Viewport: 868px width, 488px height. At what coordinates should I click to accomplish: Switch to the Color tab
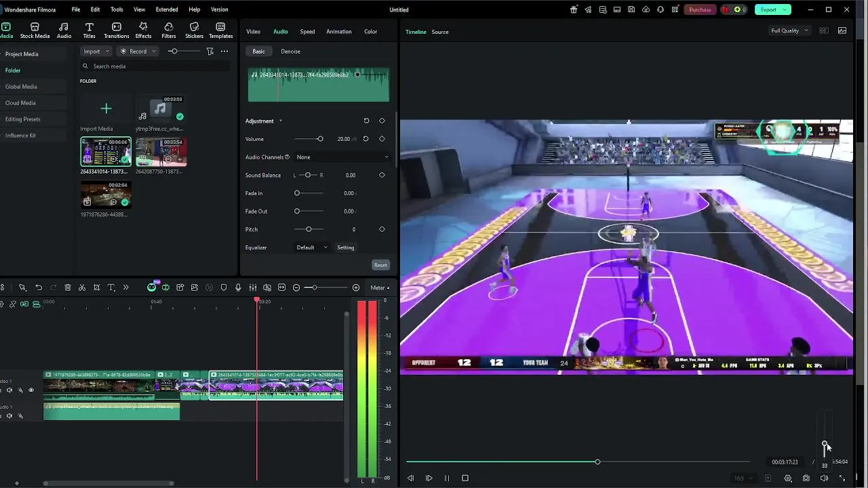point(370,32)
